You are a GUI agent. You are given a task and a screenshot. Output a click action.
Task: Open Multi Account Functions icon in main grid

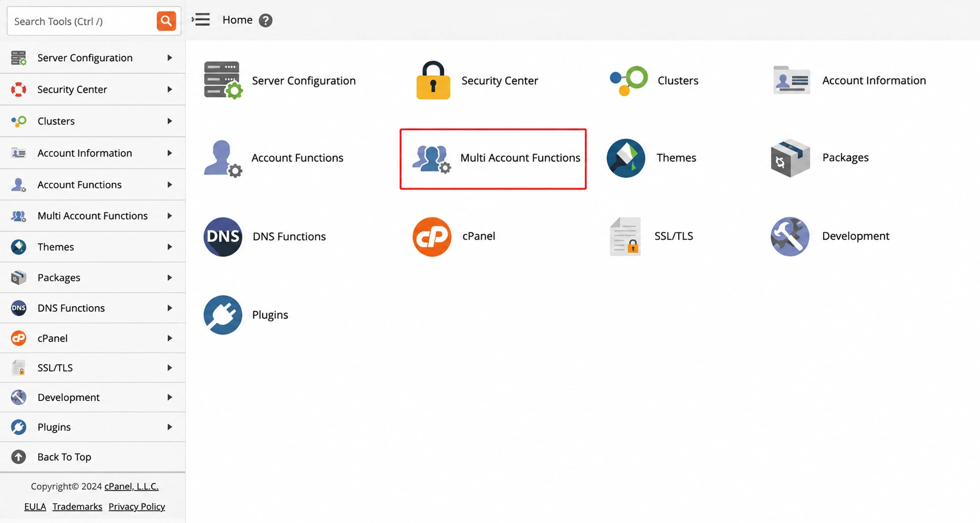(x=432, y=159)
